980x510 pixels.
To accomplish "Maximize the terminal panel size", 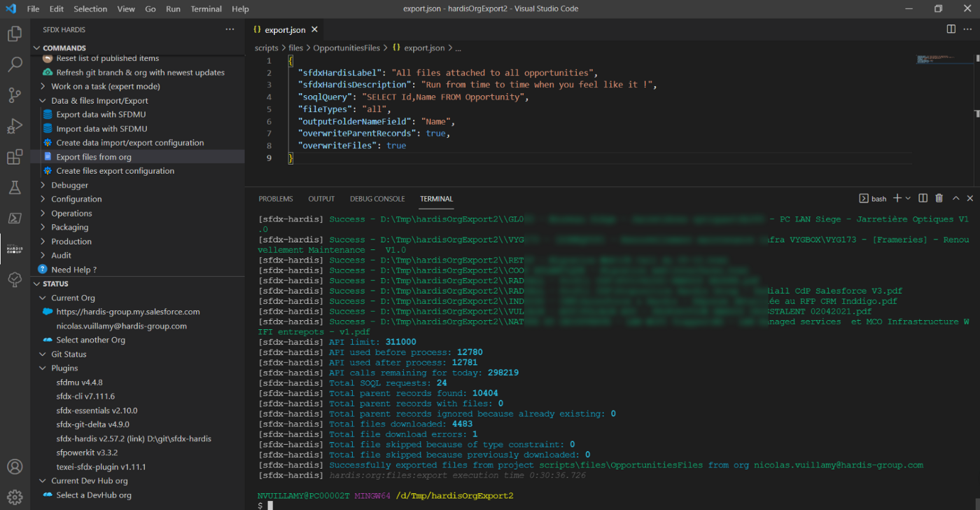I will click(x=955, y=199).
